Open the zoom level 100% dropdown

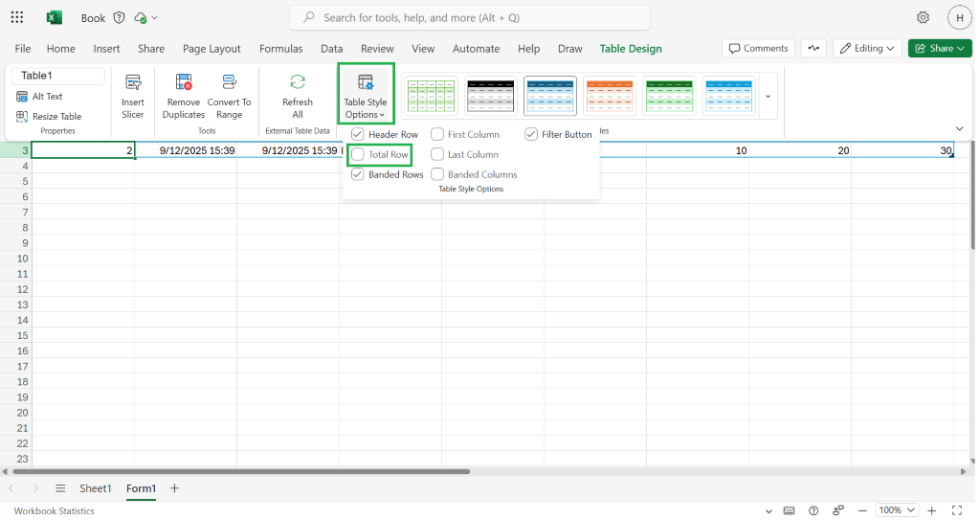point(896,510)
